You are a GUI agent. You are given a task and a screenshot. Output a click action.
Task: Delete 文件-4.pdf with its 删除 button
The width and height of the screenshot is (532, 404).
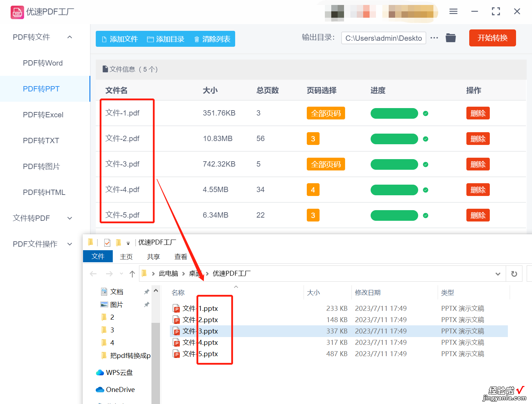point(478,190)
